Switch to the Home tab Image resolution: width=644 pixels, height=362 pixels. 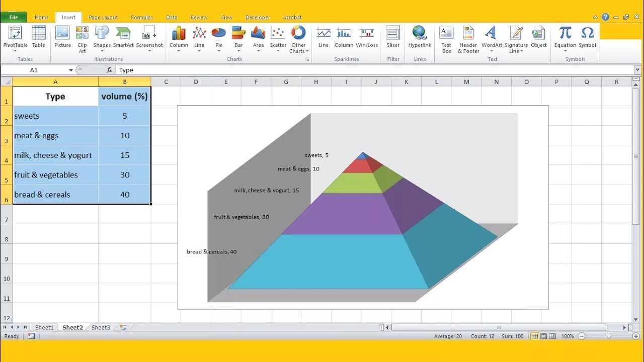coord(41,17)
